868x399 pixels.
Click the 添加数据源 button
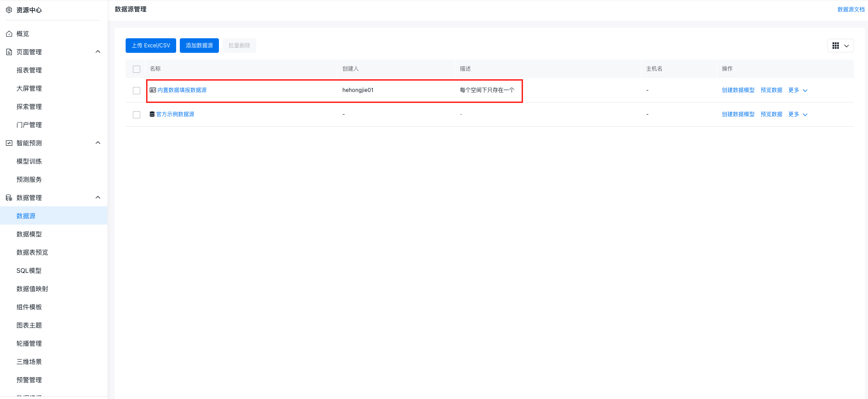199,46
